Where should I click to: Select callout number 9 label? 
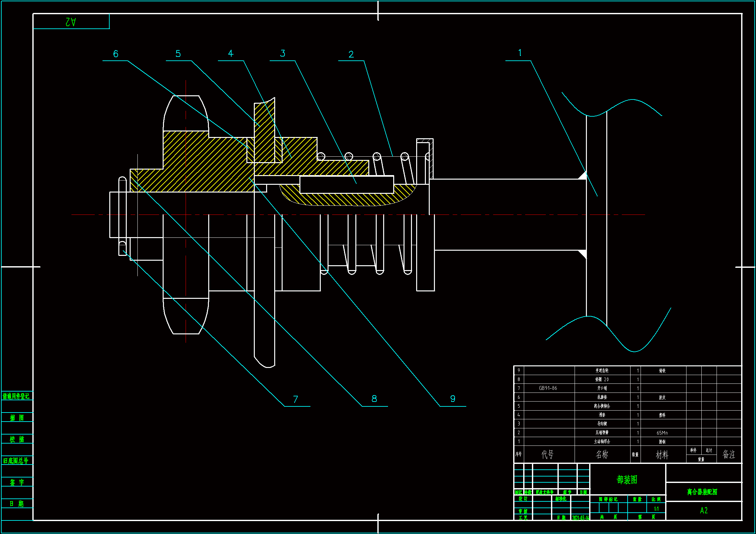pyautogui.click(x=453, y=399)
